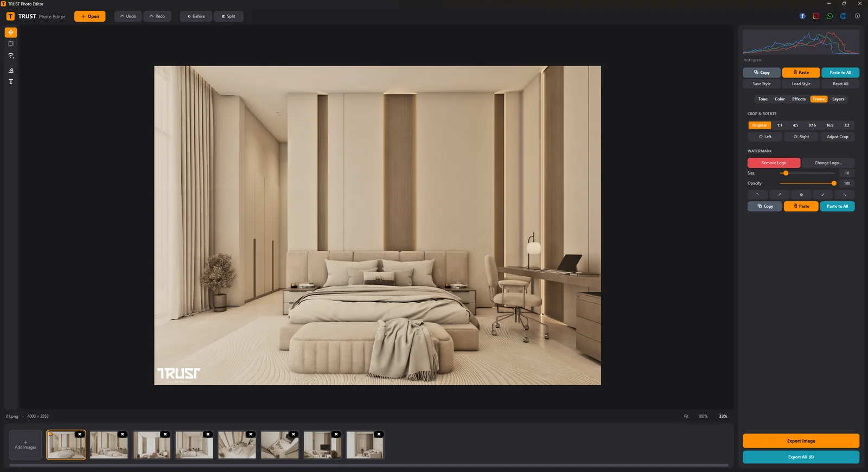Viewport: 868px width, 472px height.
Task: Select the Eraser tool
Action: tap(11, 70)
